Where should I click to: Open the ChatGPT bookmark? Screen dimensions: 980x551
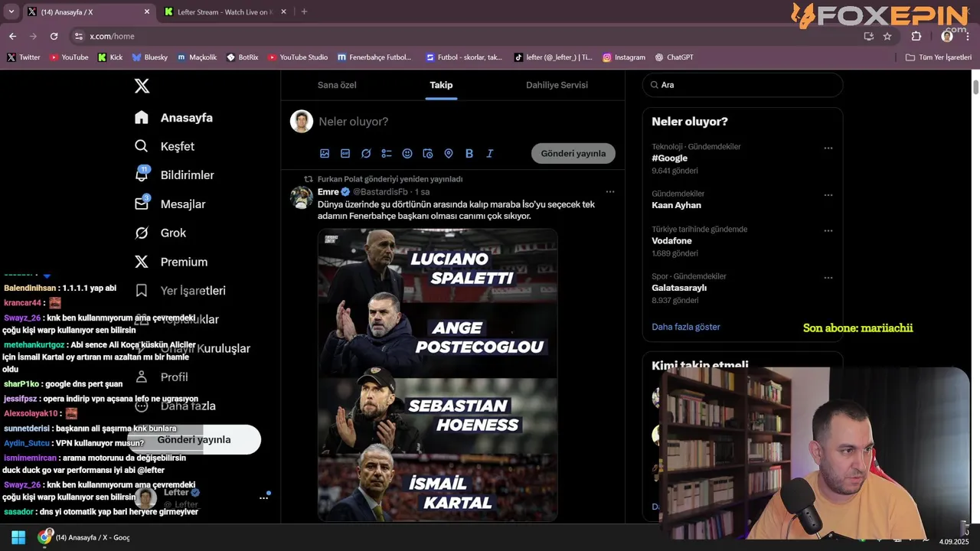675,57
